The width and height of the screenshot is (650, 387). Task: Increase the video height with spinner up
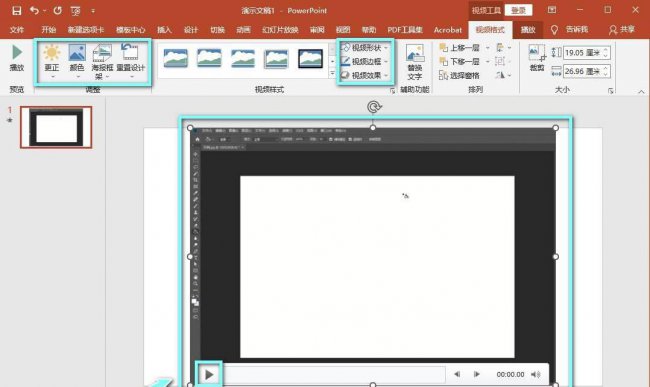(606, 50)
